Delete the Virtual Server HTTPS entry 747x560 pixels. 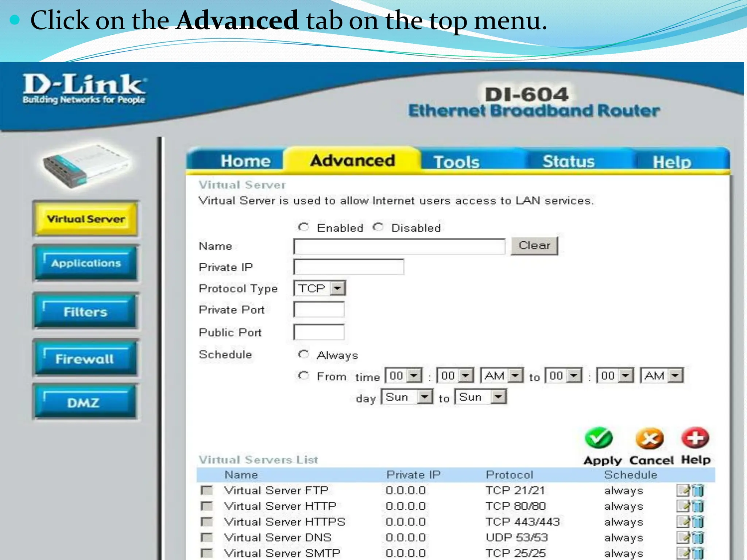pos(698,522)
